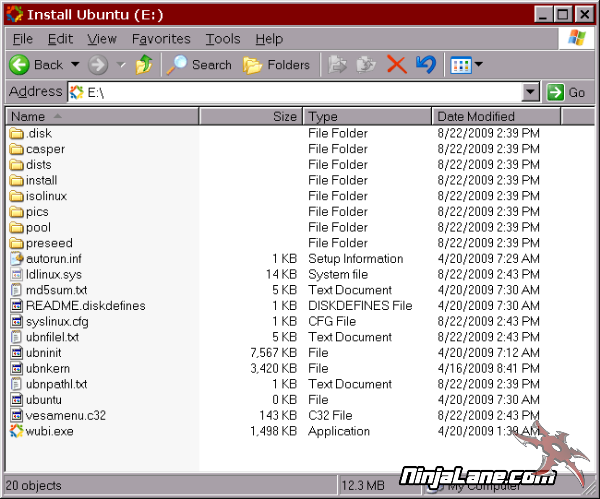
Task: Click the 7,567 KB size value
Action: point(274,353)
